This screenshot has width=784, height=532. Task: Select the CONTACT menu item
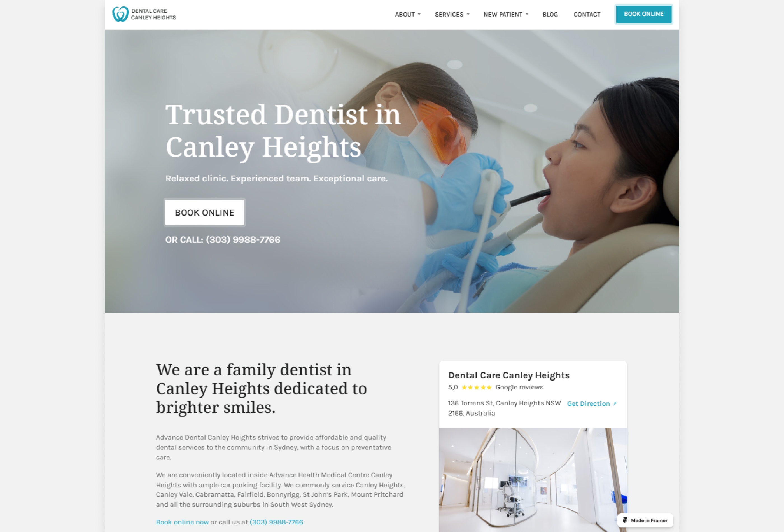point(587,14)
